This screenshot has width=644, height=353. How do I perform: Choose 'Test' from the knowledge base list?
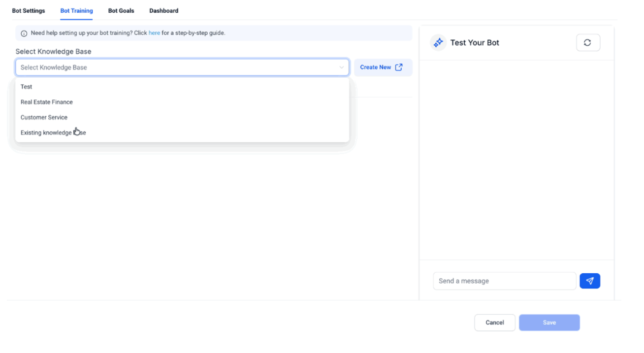(x=27, y=87)
